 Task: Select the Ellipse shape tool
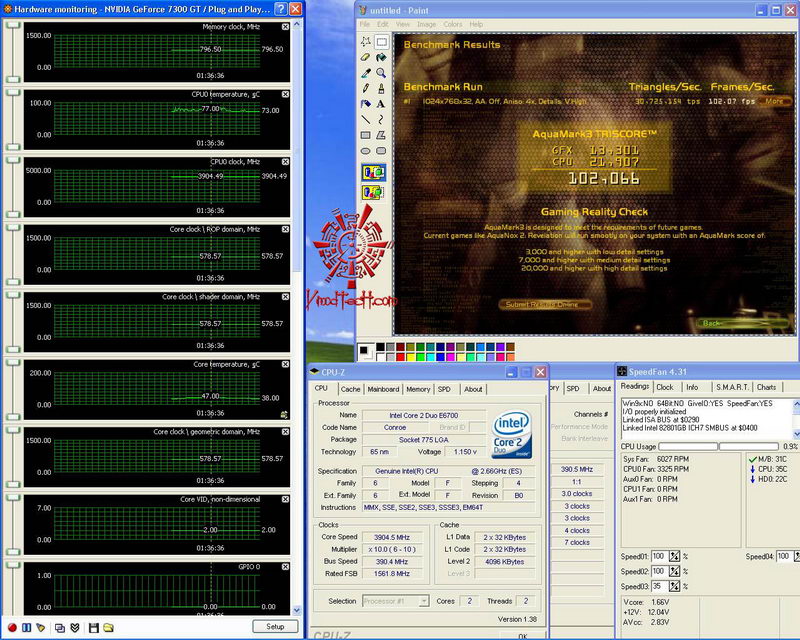coord(366,151)
